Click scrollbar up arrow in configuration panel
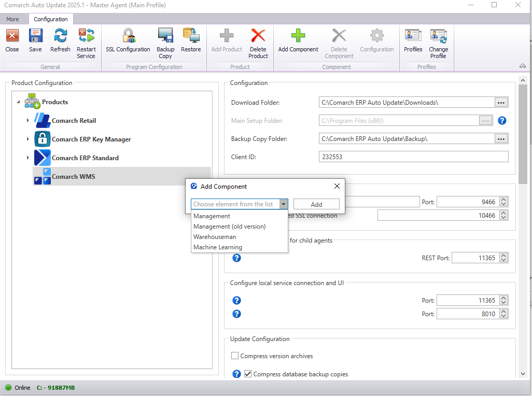The image size is (532, 396). [x=523, y=80]
